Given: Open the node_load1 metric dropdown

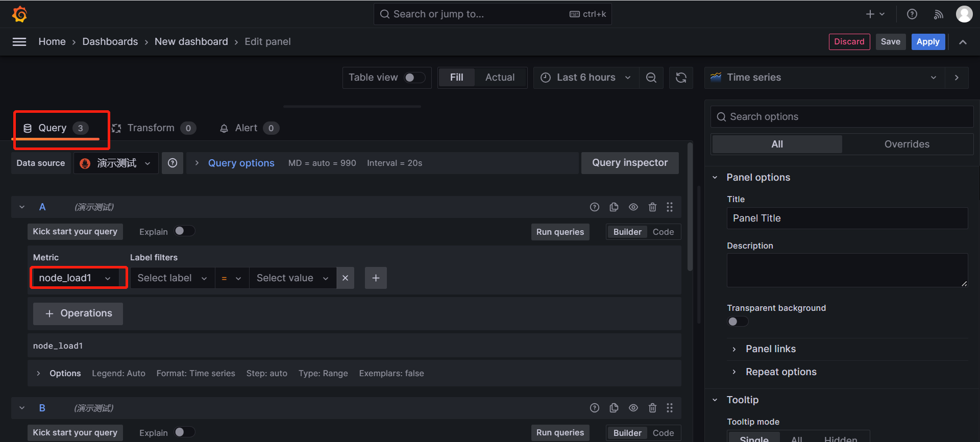Looking at the screenshot, I should pos(75,278).
